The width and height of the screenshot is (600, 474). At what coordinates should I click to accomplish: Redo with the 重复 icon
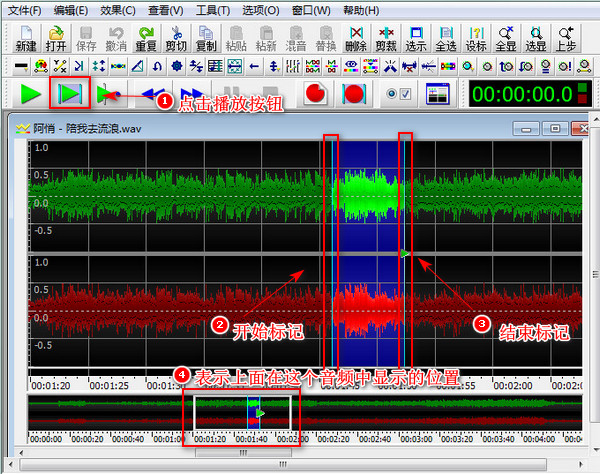tap(146, 38)
